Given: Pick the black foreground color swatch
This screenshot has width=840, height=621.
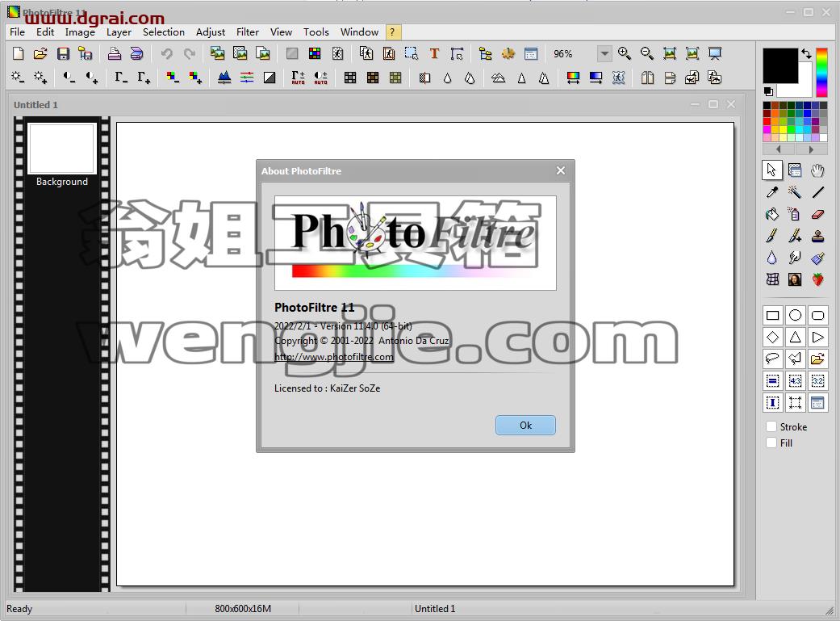Looking at the screenshot, I should (x=780, y=65).
